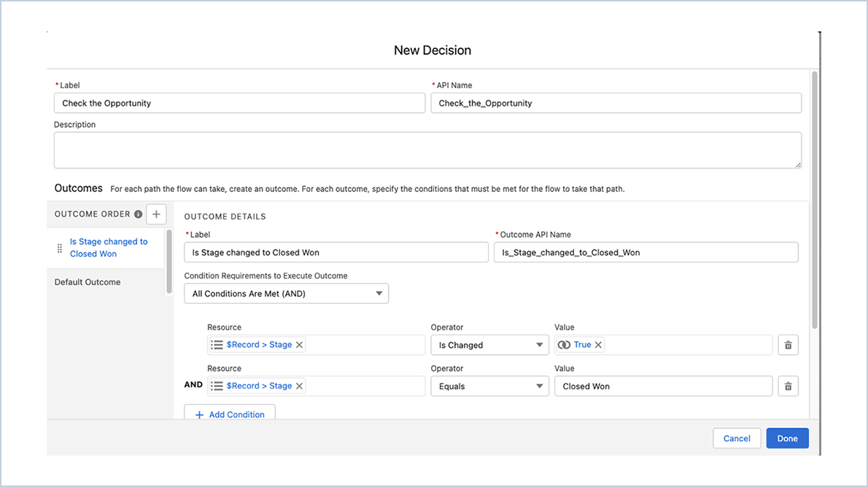Viewport: 868px width, 487px height.
Task: Click inside the Description text area
Action: click(x=427, y=149)
